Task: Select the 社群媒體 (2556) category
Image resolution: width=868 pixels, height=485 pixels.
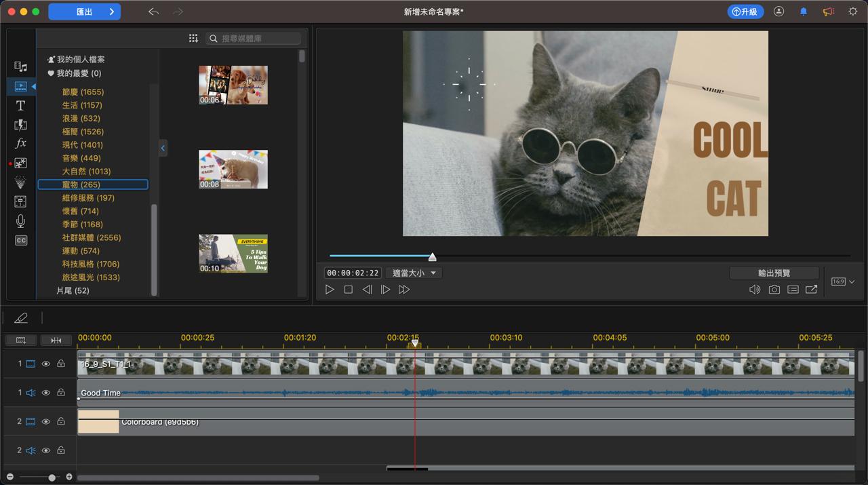Action: [x=92, y=237]
